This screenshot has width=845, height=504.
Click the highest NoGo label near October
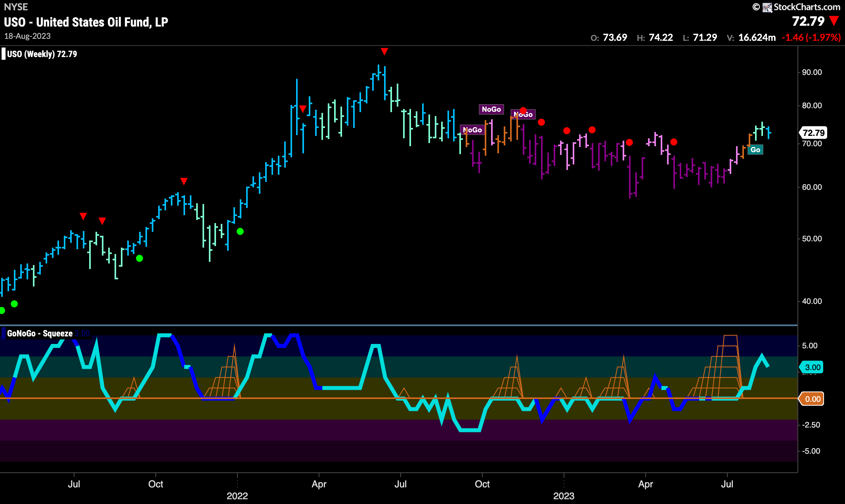coord(491,109)
